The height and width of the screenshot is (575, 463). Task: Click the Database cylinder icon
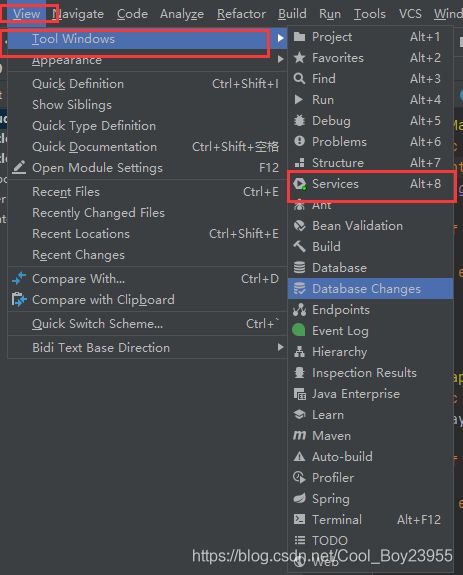[300, 268]
